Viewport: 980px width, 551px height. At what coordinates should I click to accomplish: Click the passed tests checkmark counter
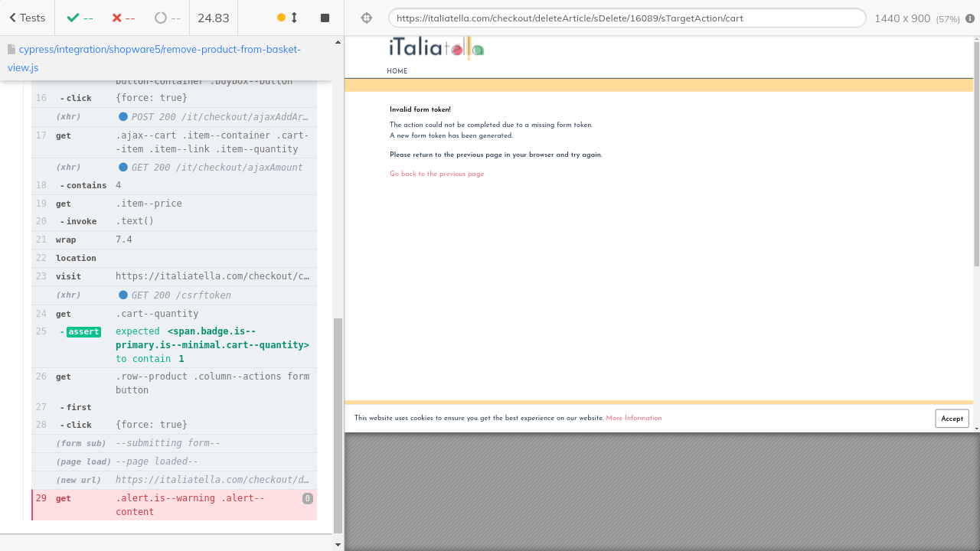(x=80, y=18)
